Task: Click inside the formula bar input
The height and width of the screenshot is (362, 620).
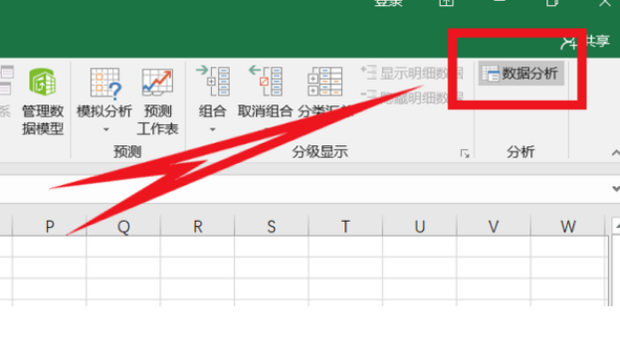Action: pyautogui.click(x=304, y=189)
